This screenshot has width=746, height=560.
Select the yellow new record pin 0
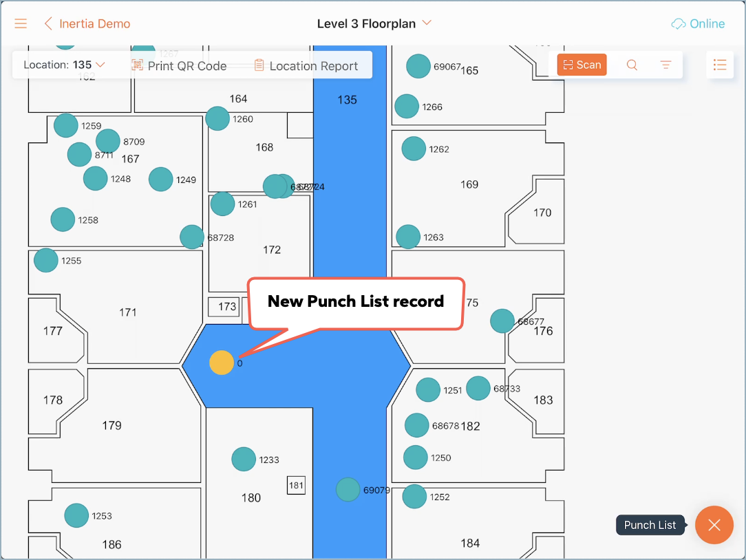[222, 363]
